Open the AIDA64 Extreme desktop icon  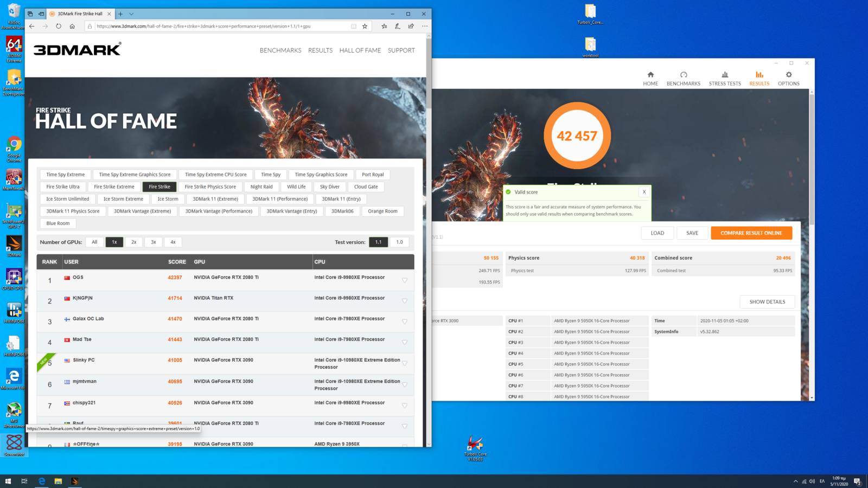click(x=14, y=49)
